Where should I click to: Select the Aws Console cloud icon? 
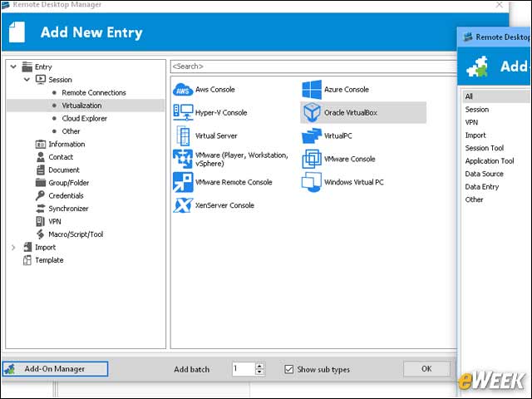click(183, 90)
